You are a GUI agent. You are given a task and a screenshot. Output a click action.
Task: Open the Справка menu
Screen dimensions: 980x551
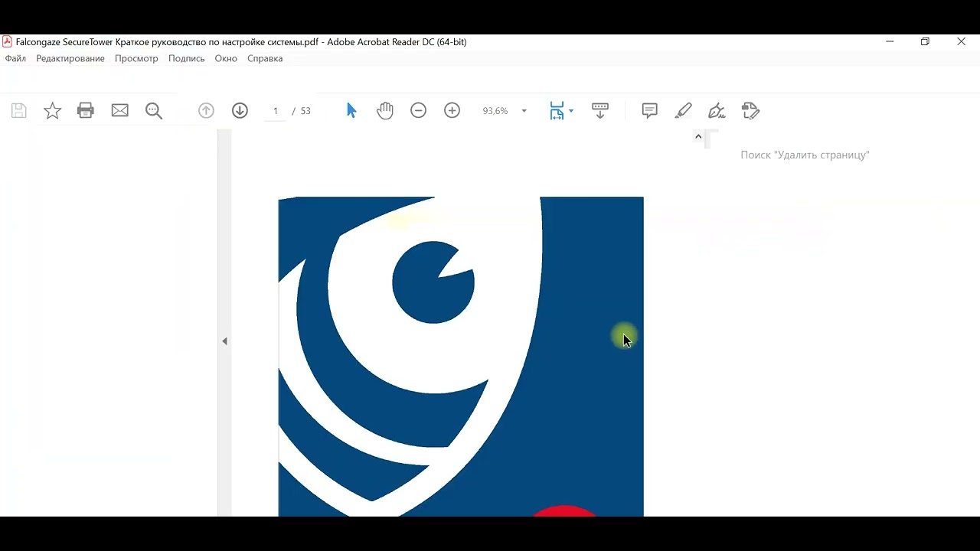(x=265, y=58)
